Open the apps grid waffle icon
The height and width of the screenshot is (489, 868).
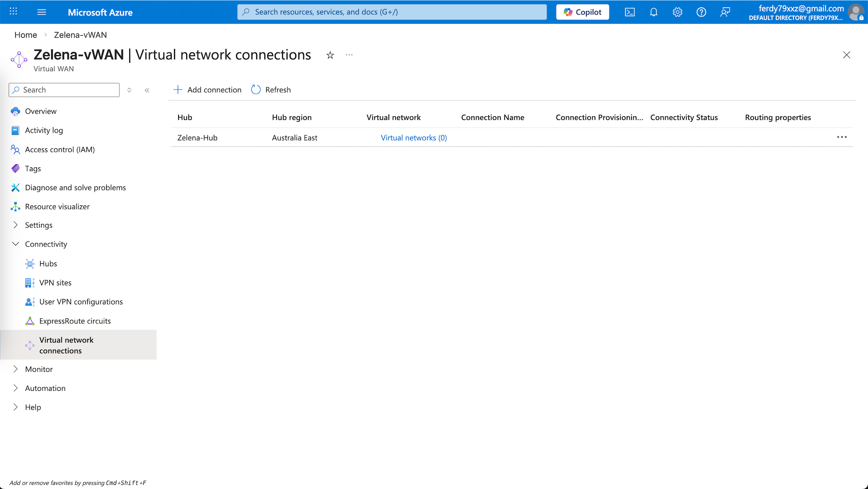(x=14, y=12)
